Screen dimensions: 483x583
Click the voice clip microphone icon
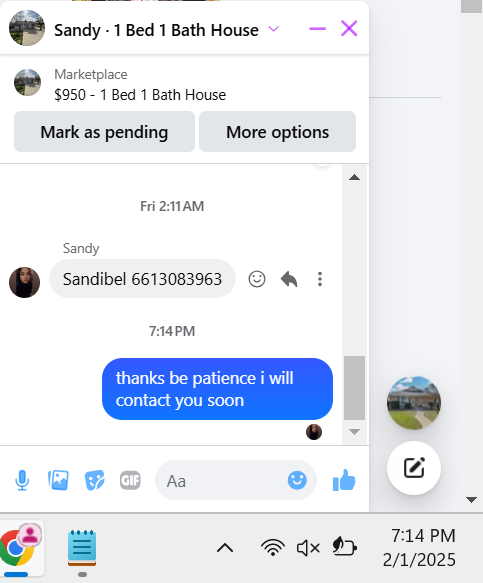tap(22, 480)
